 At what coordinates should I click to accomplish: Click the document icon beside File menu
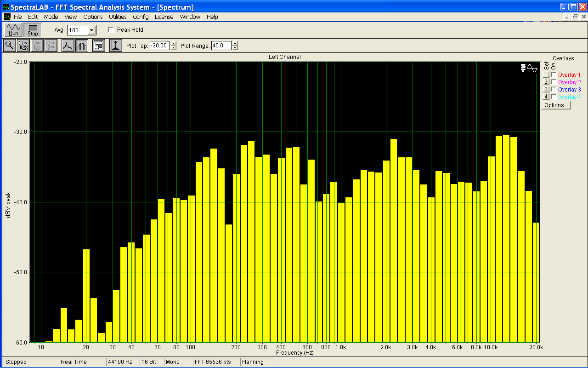click(7, 17)
